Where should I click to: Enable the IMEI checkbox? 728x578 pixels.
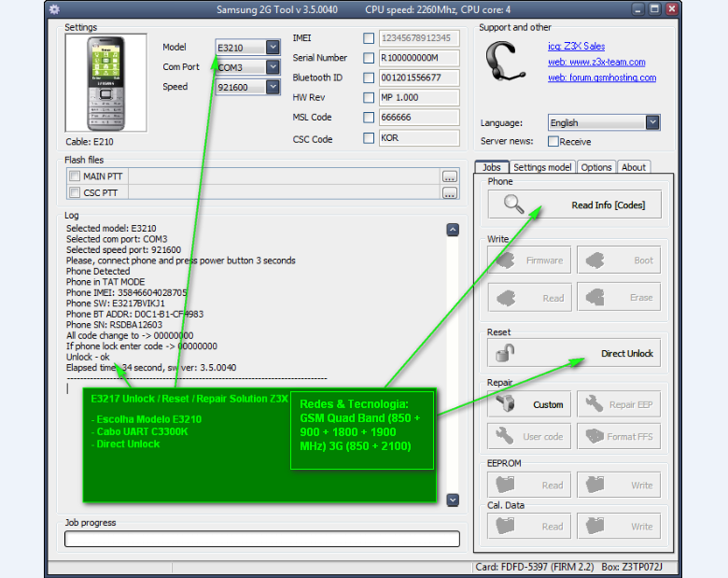[x=369, y=38]
